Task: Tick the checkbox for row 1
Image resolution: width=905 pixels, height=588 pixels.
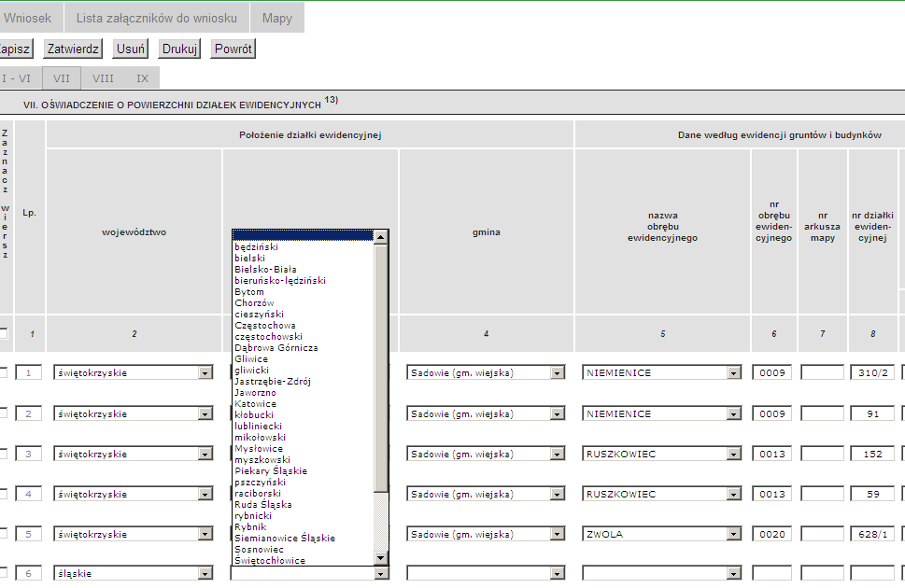Action: (x=4, y=372)
